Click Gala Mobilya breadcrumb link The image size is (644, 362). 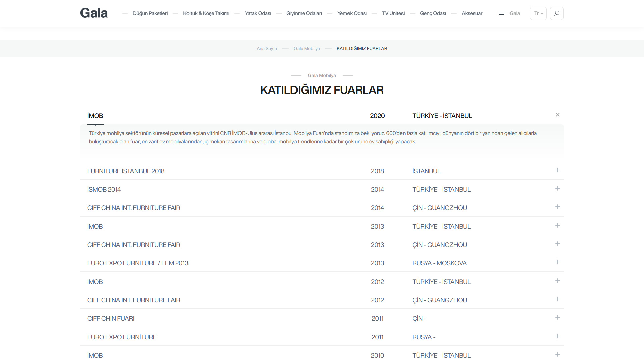tap(307, 49)
